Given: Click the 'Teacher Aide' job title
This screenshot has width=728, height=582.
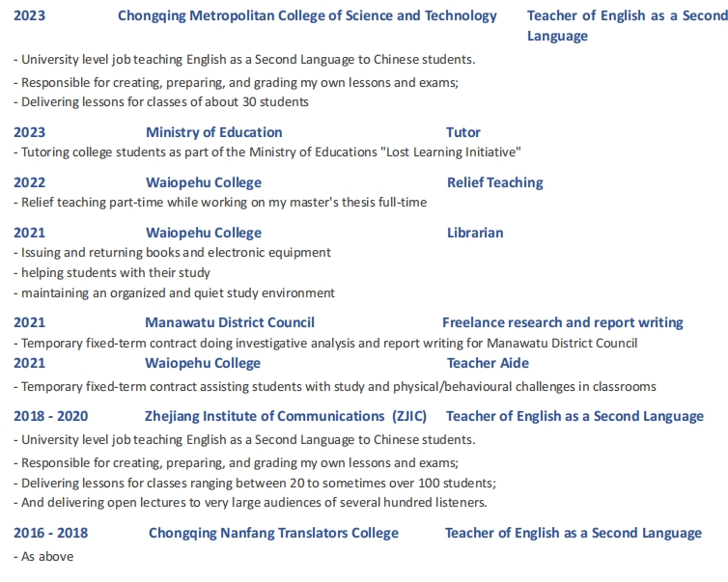Looking at the screenshot, I should 488,363.
